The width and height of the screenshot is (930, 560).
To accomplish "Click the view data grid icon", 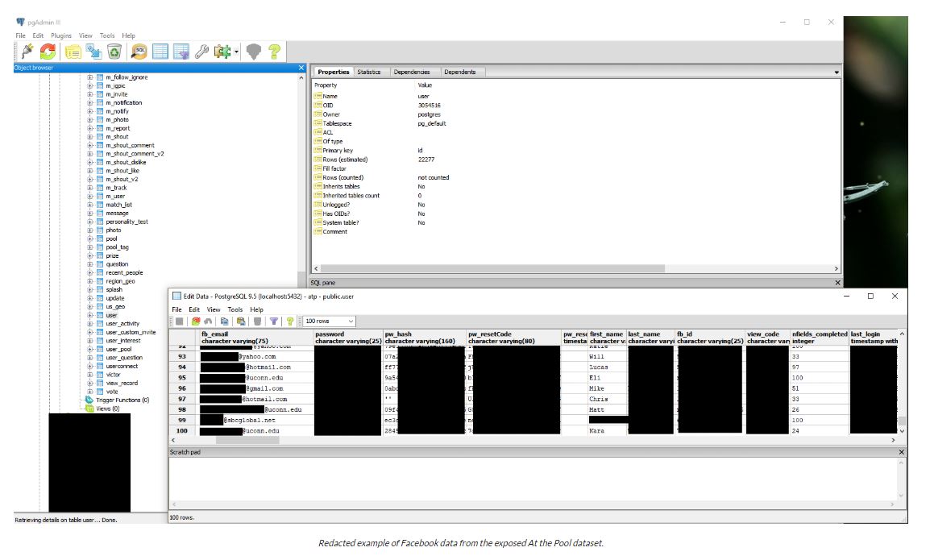I will pyautogui.click(x=160, y=52).
